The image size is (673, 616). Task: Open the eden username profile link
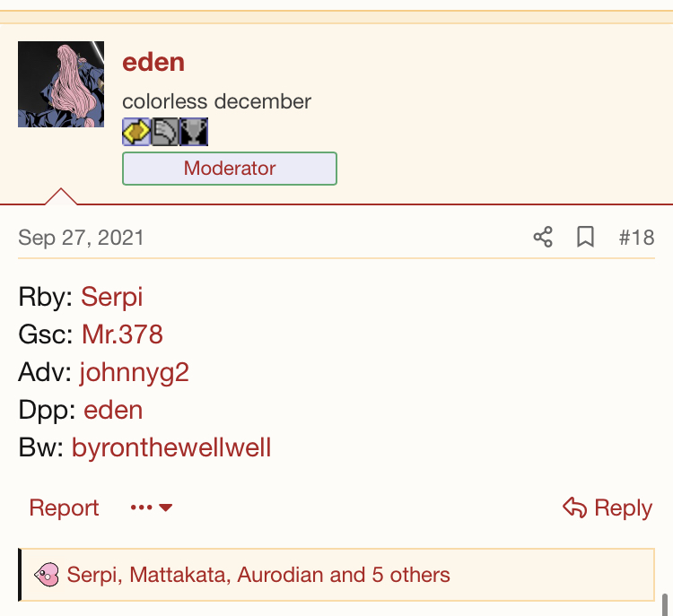tap(153, 62)
